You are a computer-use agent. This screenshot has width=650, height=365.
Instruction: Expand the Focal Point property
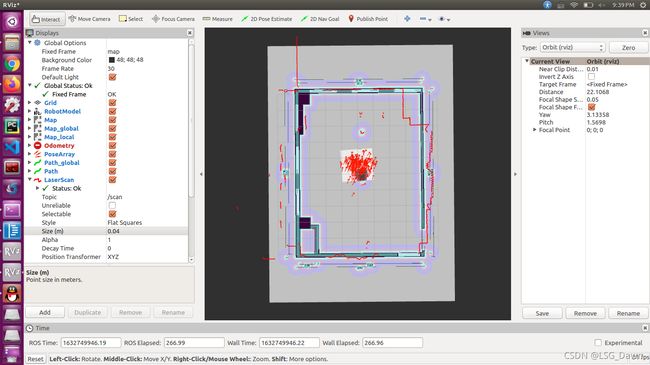tap(534, 130)
